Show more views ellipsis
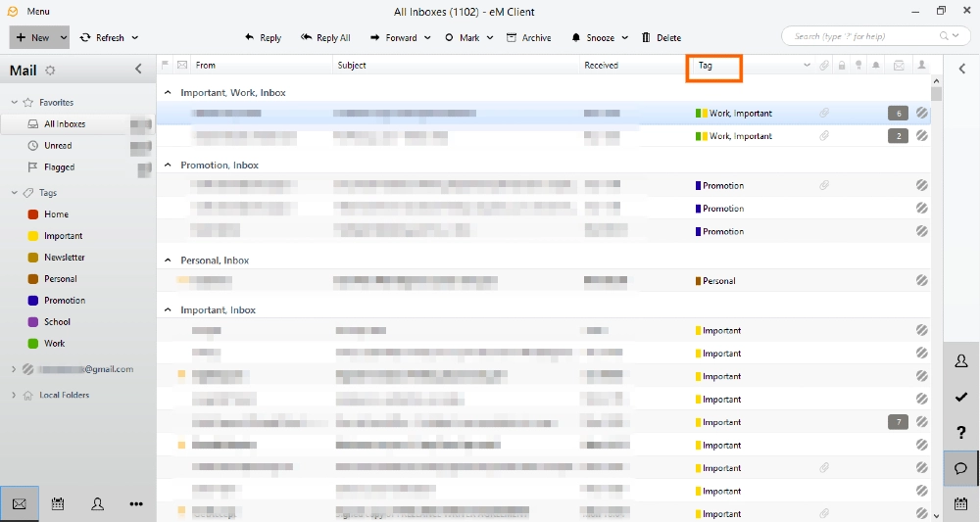Image resolution: width=980 pixels, height=522 pixels. 136,504
